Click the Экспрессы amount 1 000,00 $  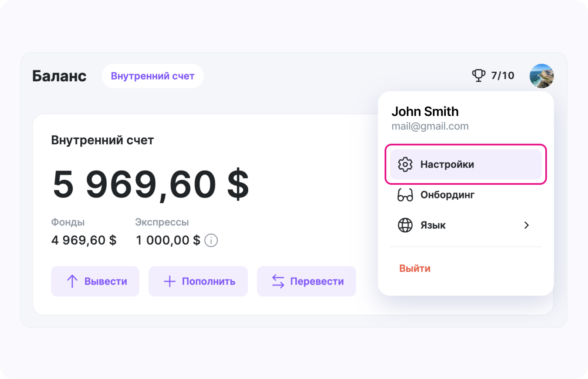point(168,240)
